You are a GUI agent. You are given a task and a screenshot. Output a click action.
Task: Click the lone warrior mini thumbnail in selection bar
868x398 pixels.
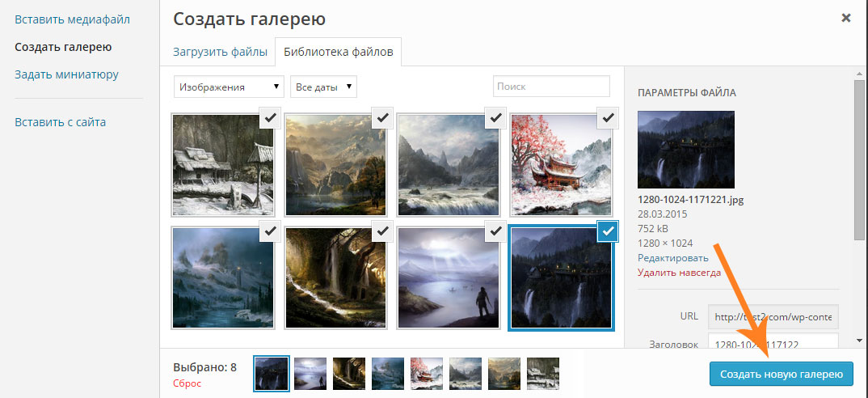(310, 374)
